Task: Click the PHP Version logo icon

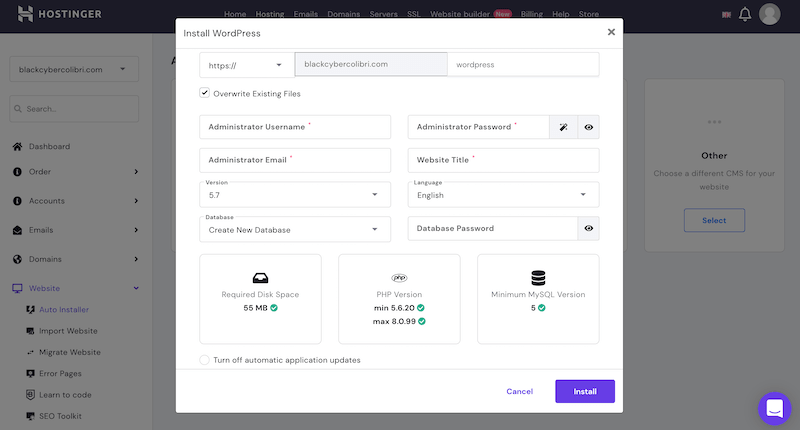Action: click(x=399, y=278)
